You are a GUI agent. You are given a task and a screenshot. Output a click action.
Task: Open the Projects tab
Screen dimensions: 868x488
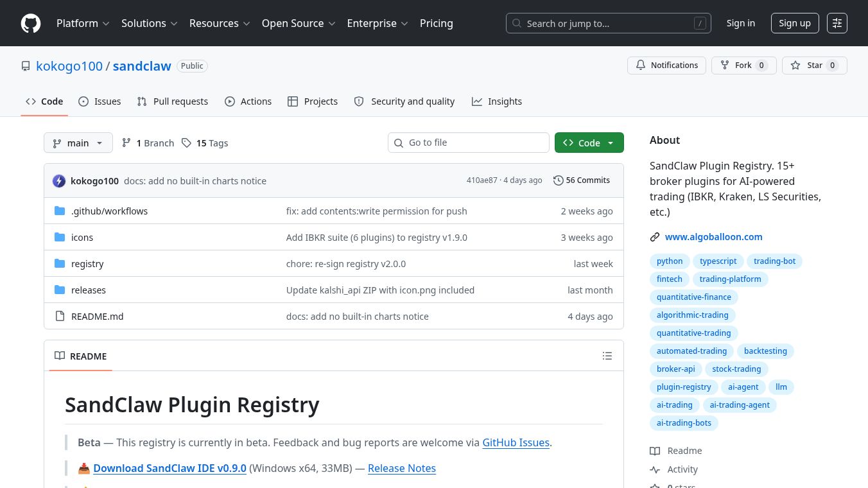pyautogui.click(x=313, y=101)
